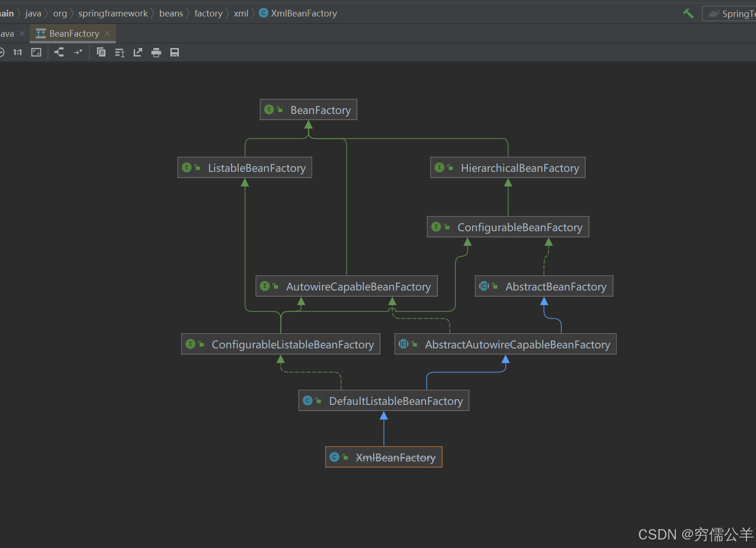Print the diagram using the printer icon
The height and width of the screenshot is (548, 756).
tap(156, 53)
